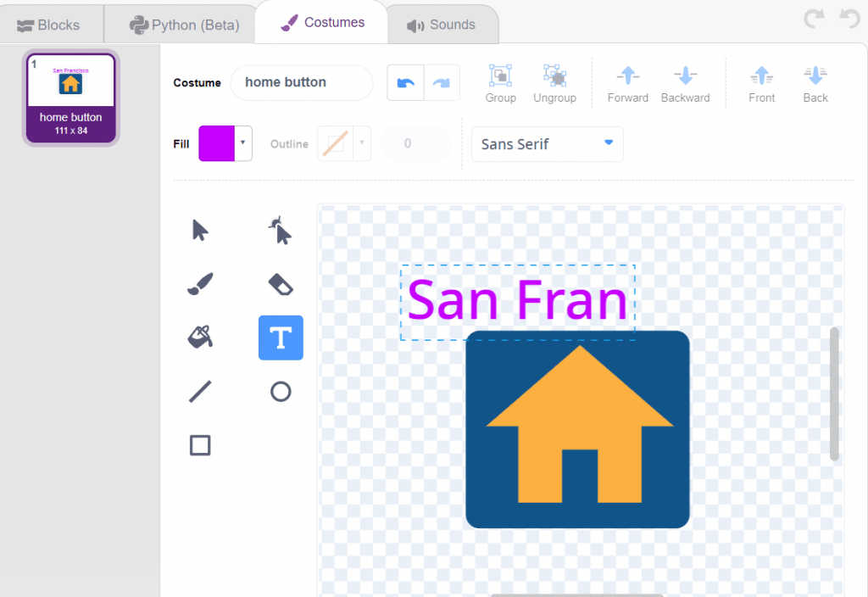The image size is (868, 597).
Task: Move selection Backward one layer
Action: pos(685,84)
